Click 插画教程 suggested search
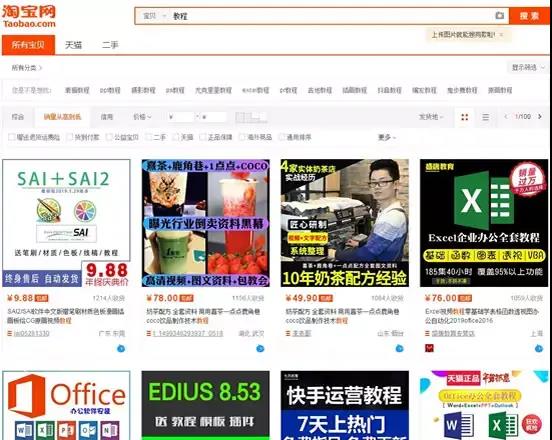Screen dimensions: 552x440 (x=355, y=90)
